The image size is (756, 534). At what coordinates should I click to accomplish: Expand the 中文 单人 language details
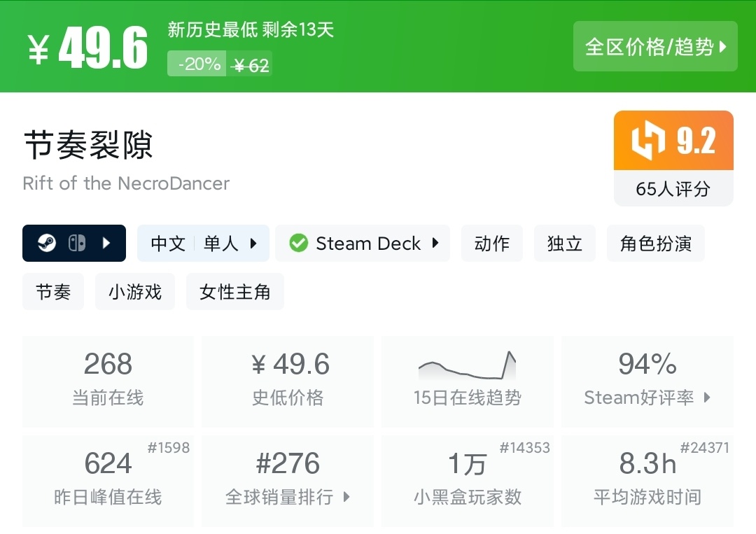click(x=203, y=244)
